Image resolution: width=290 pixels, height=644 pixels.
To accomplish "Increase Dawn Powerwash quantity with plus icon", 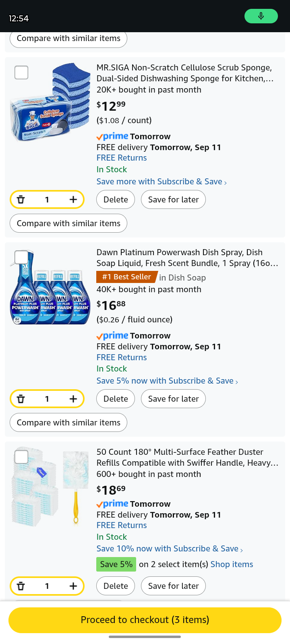I will (73, 399).
